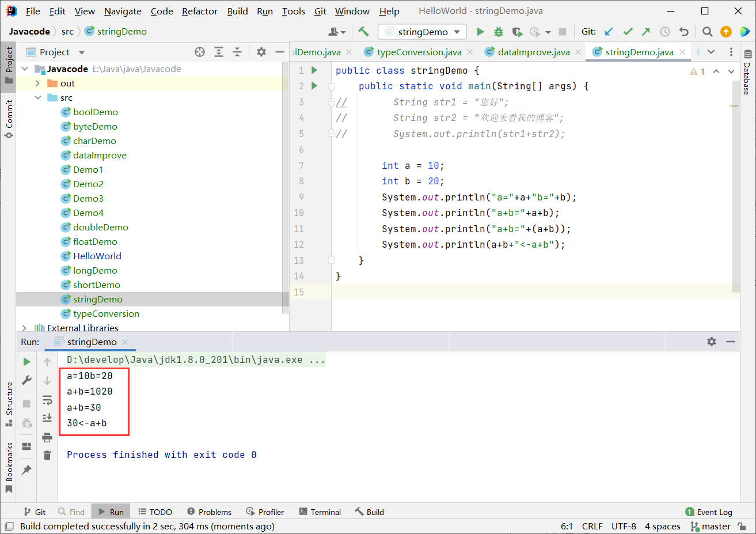Collapse the src folder
Screen dimensions: 756x534
(x=37, y=97)
